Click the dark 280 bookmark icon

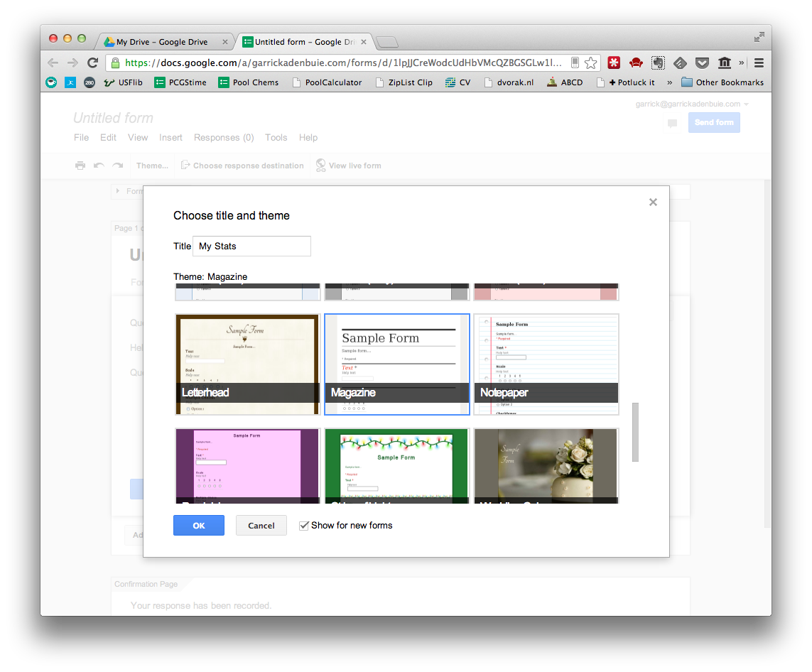pyautogui.click(x=90, y=82)
